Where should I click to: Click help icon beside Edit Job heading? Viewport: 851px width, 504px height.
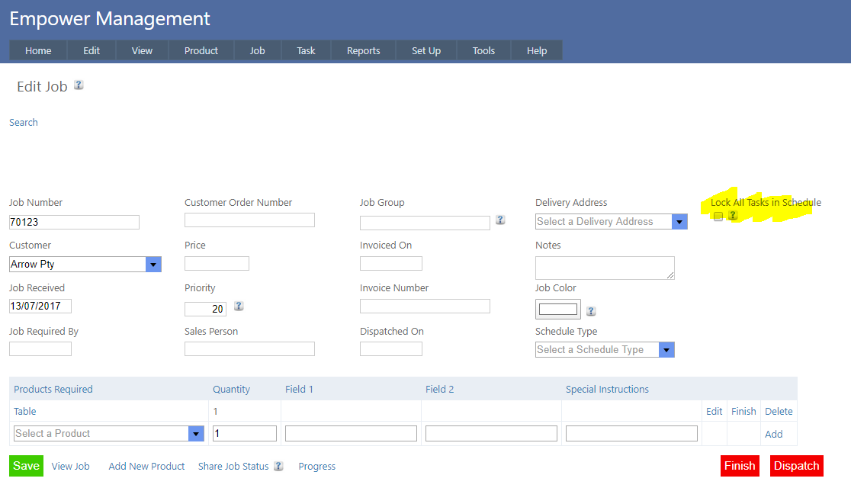click(x=79, y=85)
